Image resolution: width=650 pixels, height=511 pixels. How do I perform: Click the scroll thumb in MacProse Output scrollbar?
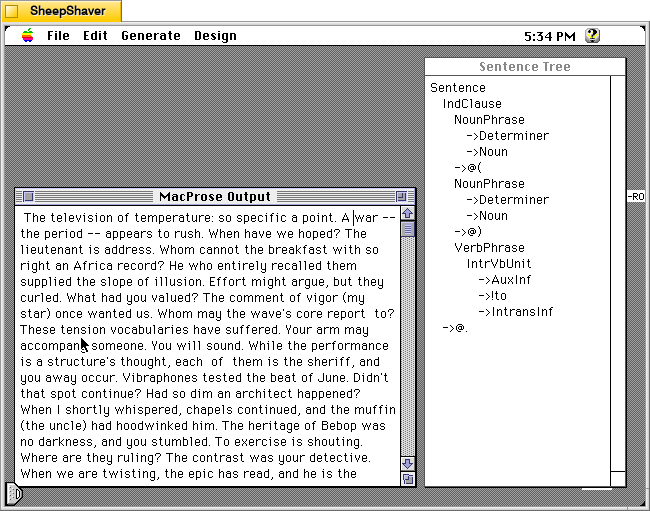pyautogui.click(x=408, y=229)
